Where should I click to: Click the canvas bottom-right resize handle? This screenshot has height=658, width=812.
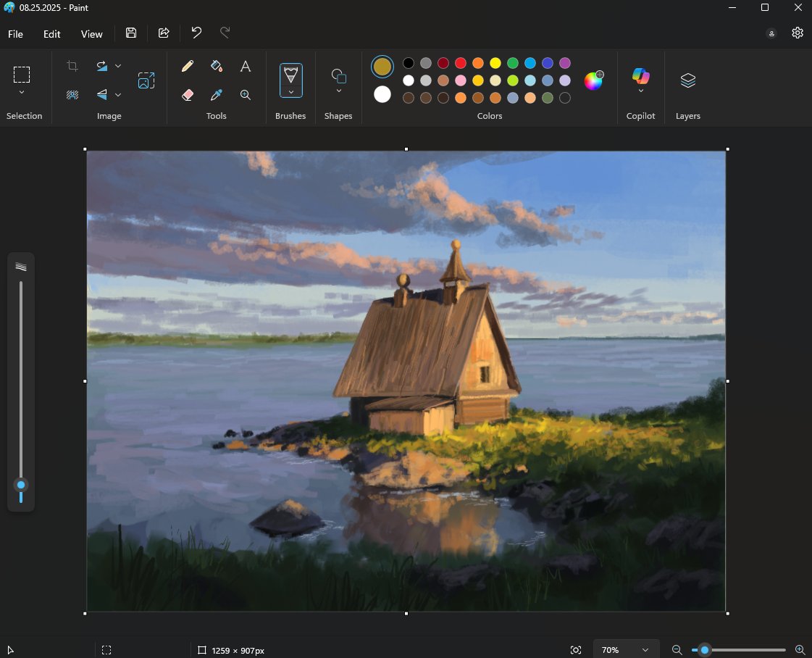pos(727,614)
